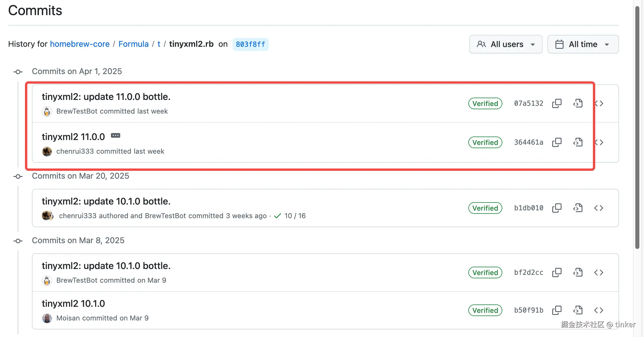View file at commit bf2d2cc
Viewport: 644px width, 337px height.
578,273
